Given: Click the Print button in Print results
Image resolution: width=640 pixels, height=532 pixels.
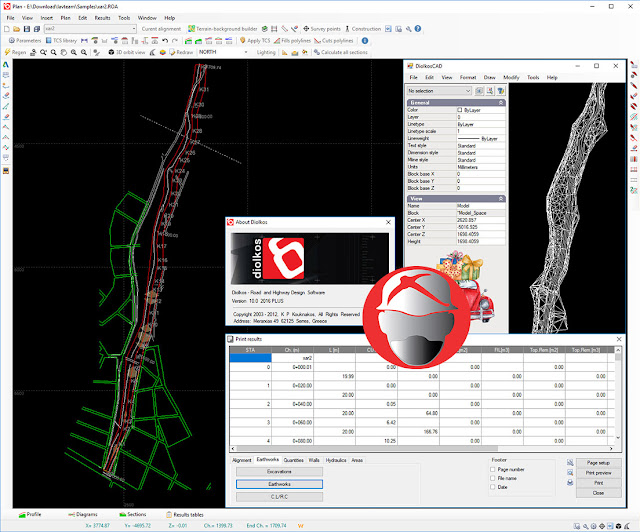Looking at the screenshot, I should (598, 483).
